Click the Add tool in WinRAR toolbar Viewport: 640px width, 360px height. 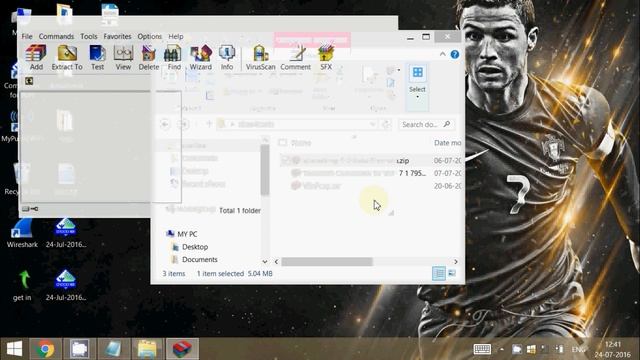point(36,58)
